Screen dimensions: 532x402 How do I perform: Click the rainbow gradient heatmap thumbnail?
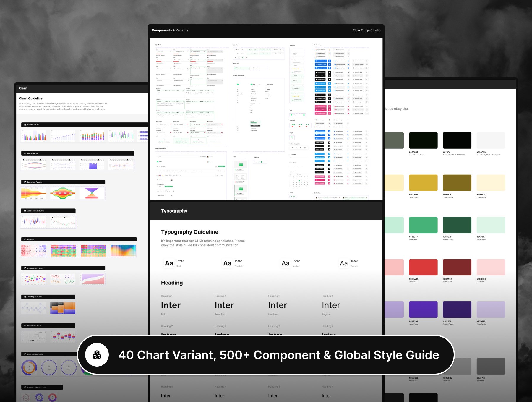click(123, 251)
